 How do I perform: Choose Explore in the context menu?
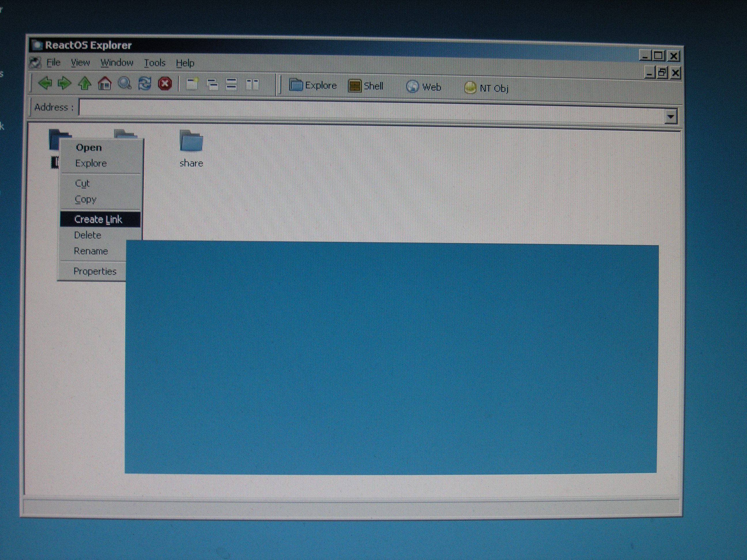click(101, 163)
